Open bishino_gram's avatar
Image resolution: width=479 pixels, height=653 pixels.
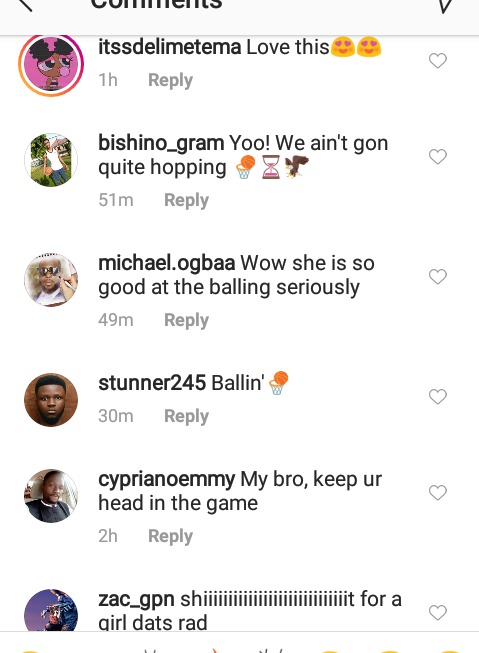point(51,160)
